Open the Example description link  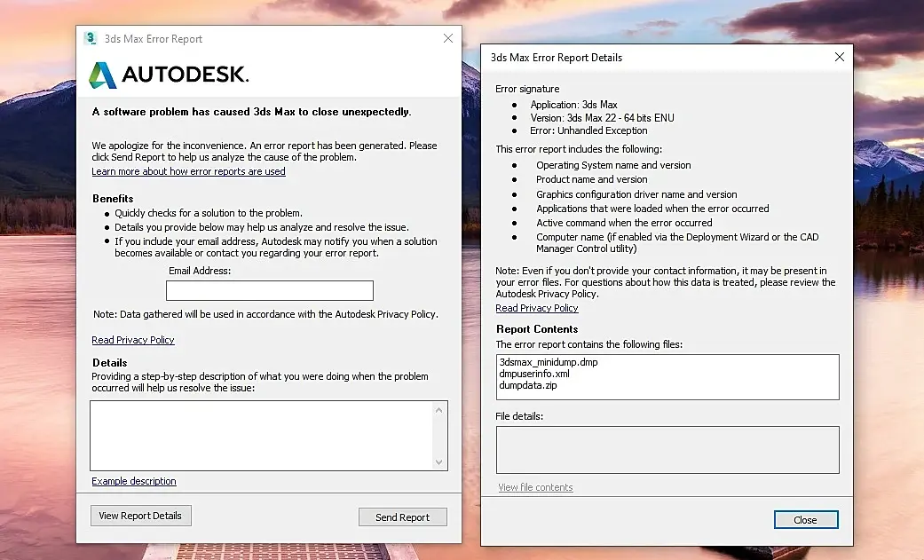[x=134, y=481]
